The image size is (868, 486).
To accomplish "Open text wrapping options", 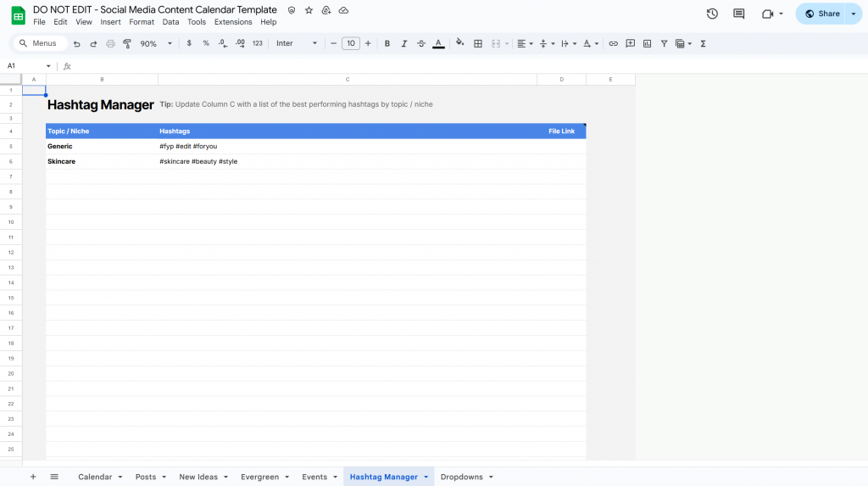I will (569, 43).
